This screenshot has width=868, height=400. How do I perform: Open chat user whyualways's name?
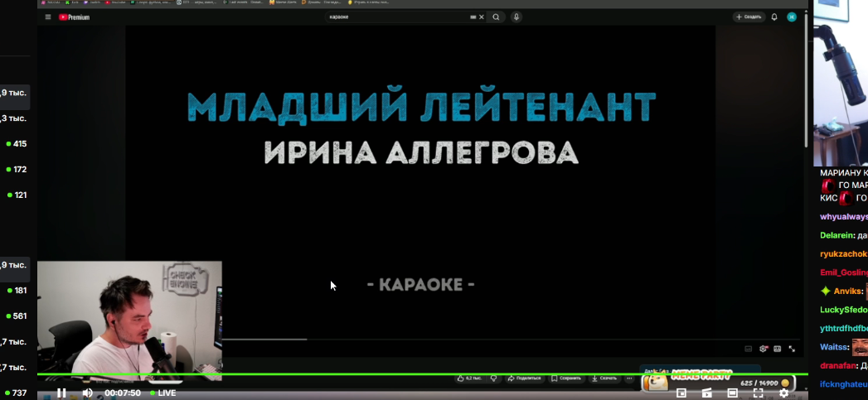844,217
